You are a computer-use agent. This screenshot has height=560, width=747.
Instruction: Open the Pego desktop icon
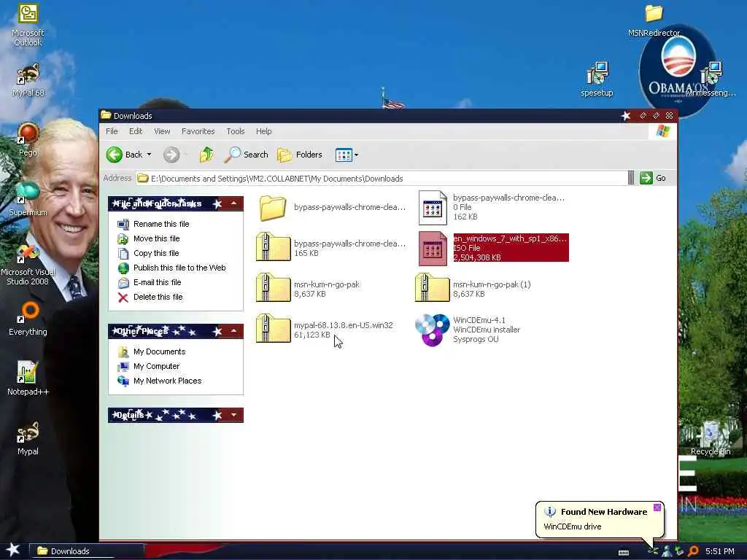tap(28, 139)
